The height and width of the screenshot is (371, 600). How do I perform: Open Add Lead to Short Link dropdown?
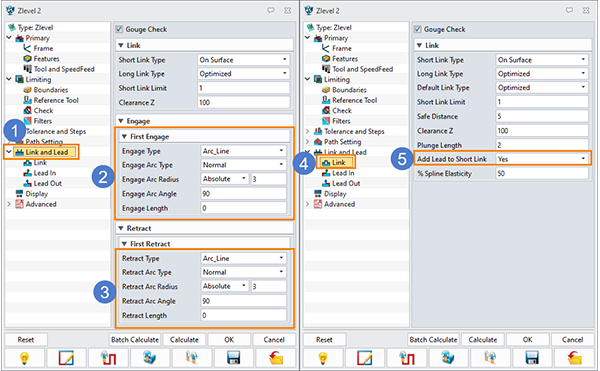click(542, 159)
